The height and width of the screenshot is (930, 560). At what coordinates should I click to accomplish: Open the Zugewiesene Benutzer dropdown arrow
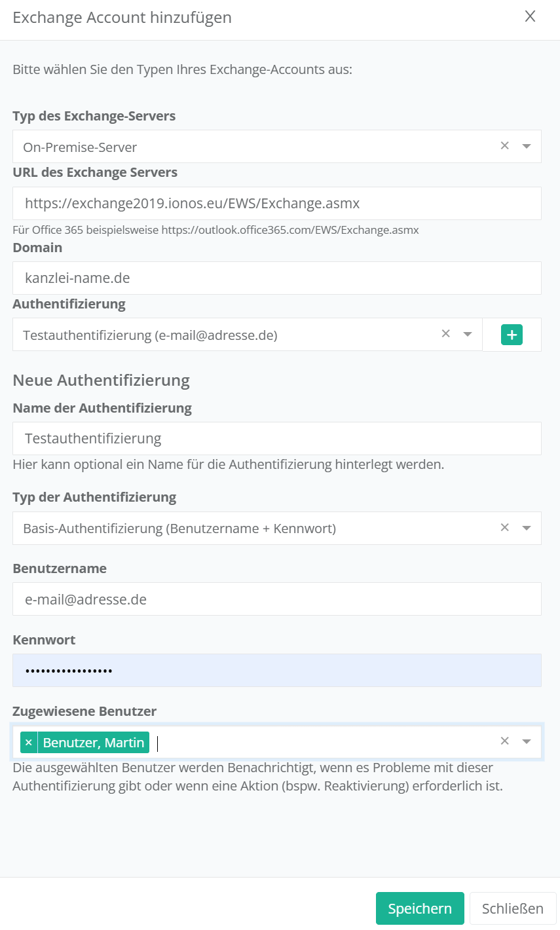pos(526,742)
